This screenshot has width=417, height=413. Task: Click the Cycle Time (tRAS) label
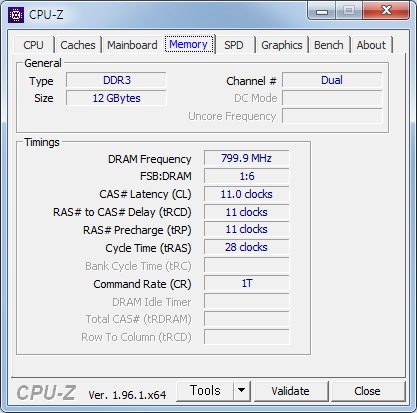tap(148, 248)
